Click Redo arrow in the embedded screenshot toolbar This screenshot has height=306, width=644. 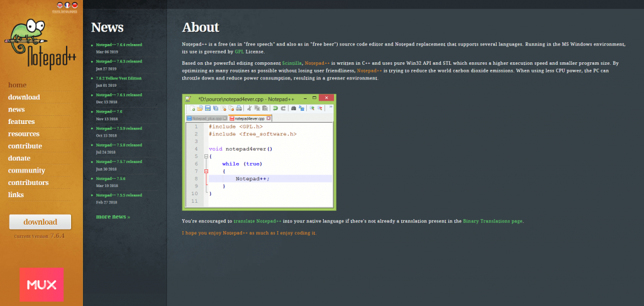[x=283, y=108]
